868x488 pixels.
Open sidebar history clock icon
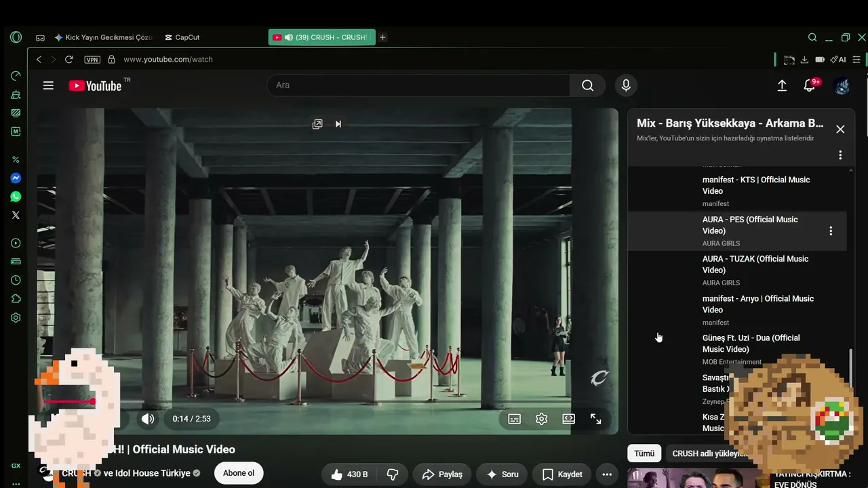(16, 280)
